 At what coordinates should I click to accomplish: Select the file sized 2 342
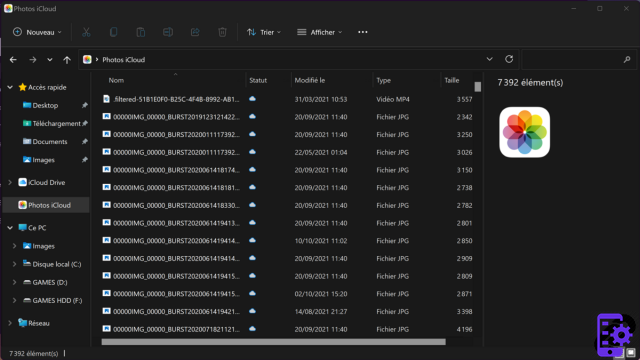click(287, 117)
